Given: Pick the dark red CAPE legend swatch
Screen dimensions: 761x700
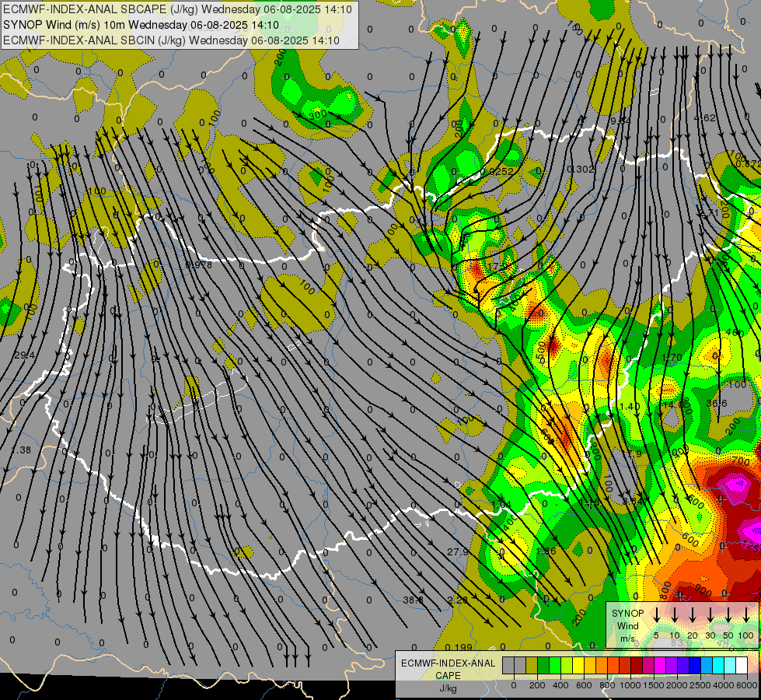Looking at the screenshot, I should tap(637, 666).
